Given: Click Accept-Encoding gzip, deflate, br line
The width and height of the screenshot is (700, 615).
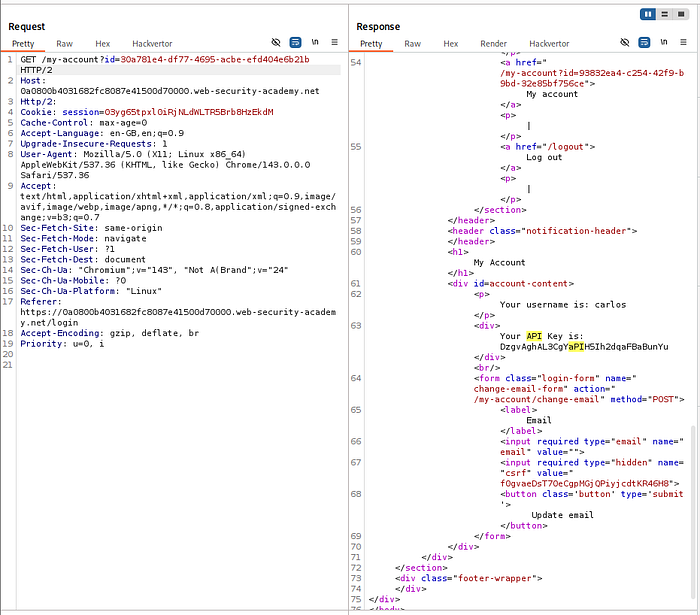Looking at the screenshot, I should point(109,333).
